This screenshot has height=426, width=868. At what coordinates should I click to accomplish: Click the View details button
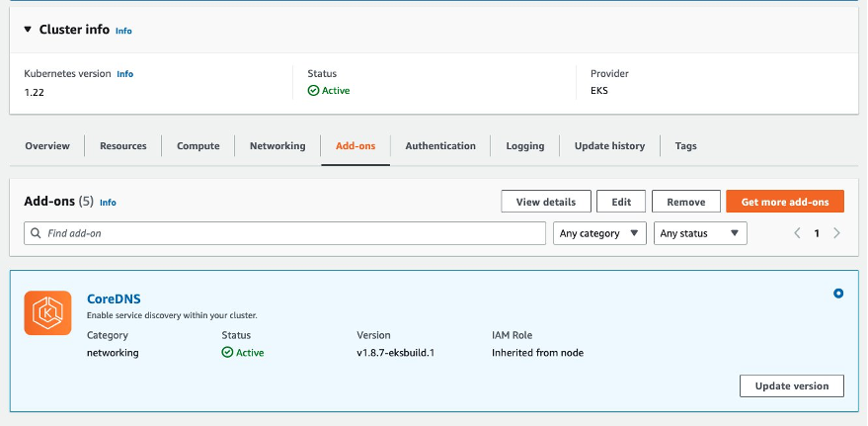coord(545,202)
